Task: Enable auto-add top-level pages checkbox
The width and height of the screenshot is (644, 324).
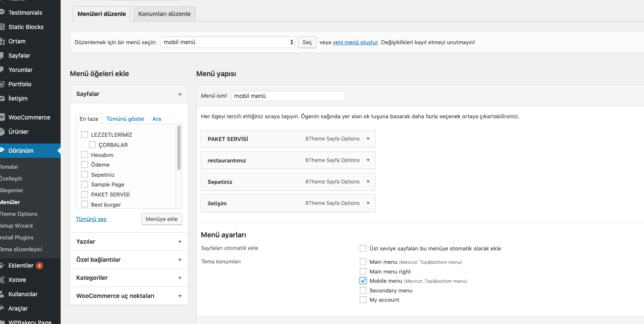Action: tap(363, 248)
